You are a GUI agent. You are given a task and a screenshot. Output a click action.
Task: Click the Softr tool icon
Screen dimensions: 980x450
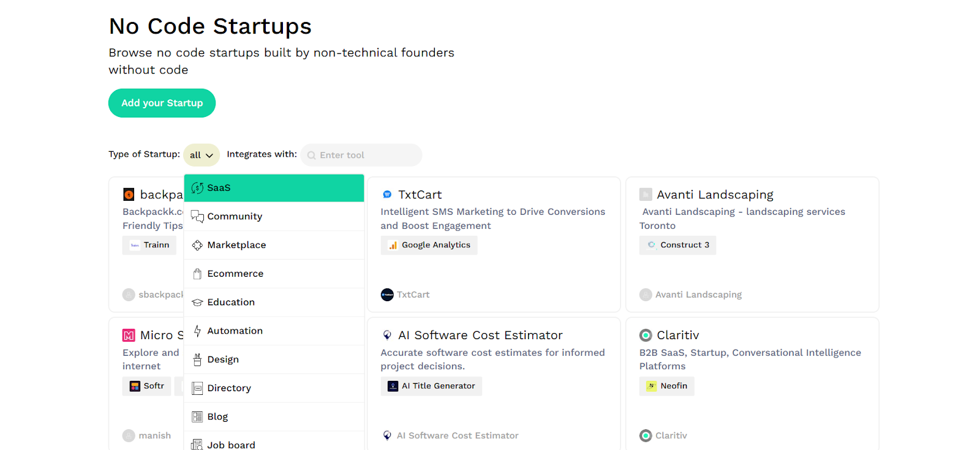click(x=135, y=386)
